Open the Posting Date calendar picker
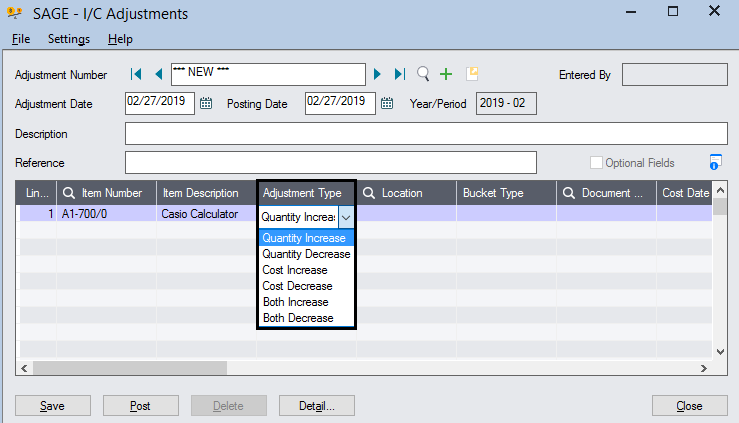 click(x=387, y=103)
